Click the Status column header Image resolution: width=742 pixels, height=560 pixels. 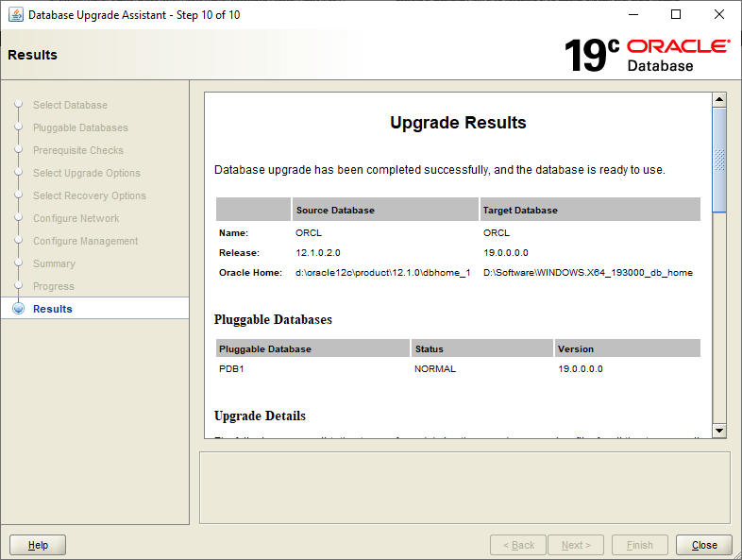(481, 348)
